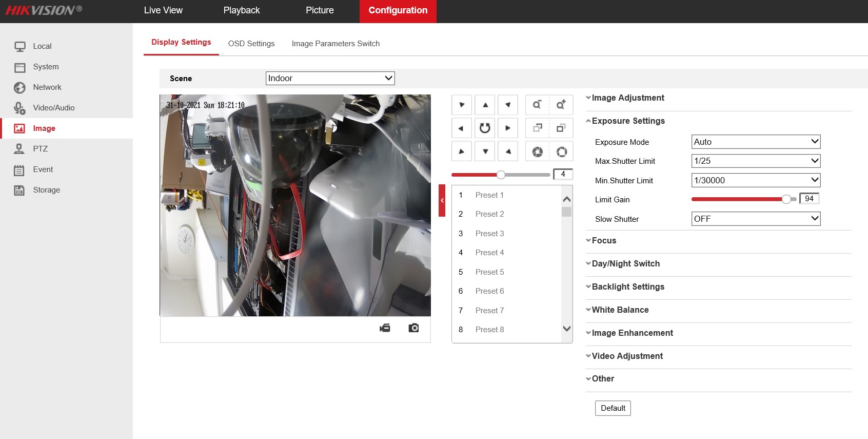This screenshot has width=868, height=439.
Task: Click the open iris ring icon
Action: point(561,151)
